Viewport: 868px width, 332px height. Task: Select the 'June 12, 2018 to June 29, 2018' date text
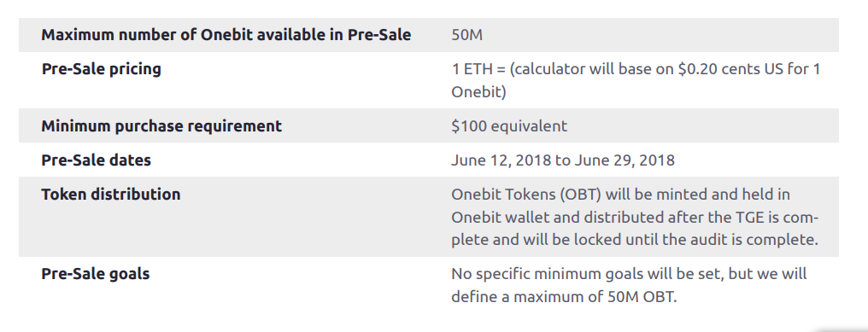click(563, 160)
